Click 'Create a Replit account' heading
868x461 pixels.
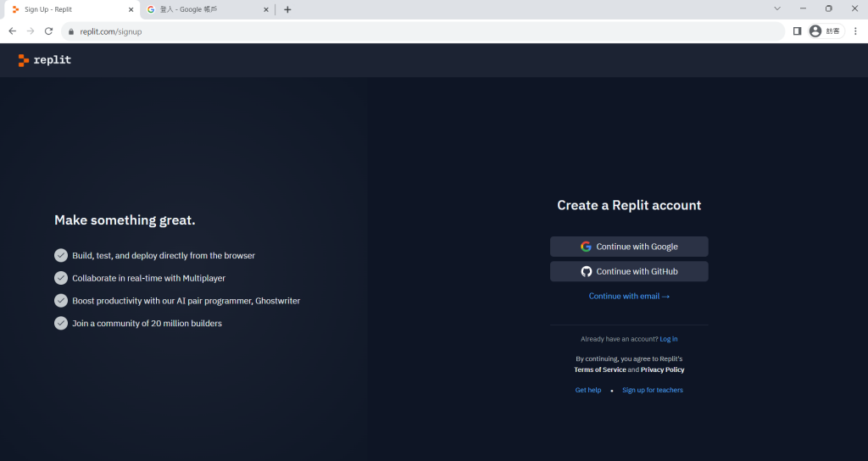629,205
